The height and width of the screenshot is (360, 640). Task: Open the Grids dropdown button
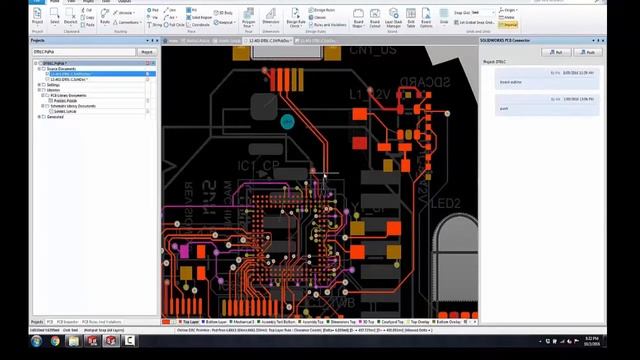[444, 16]
